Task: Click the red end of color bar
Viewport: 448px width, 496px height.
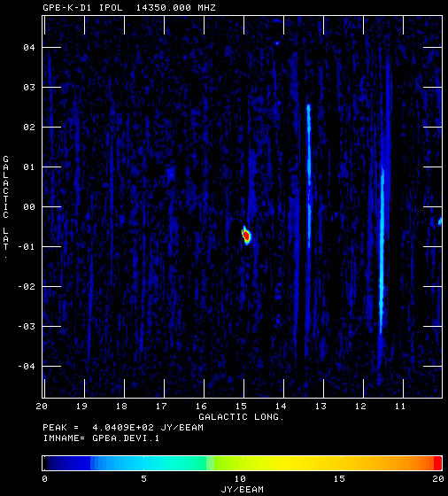Action: point(437,463)
